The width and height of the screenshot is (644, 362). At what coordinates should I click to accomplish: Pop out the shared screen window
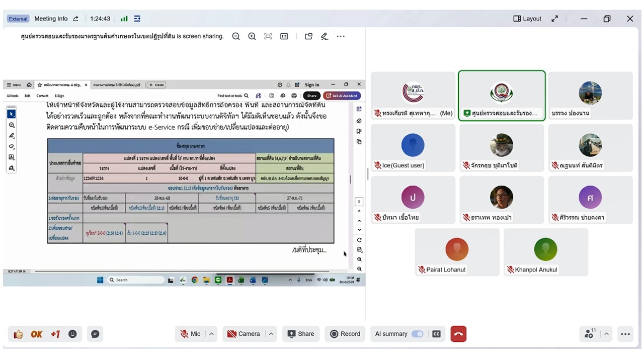(x=308, y=36)
